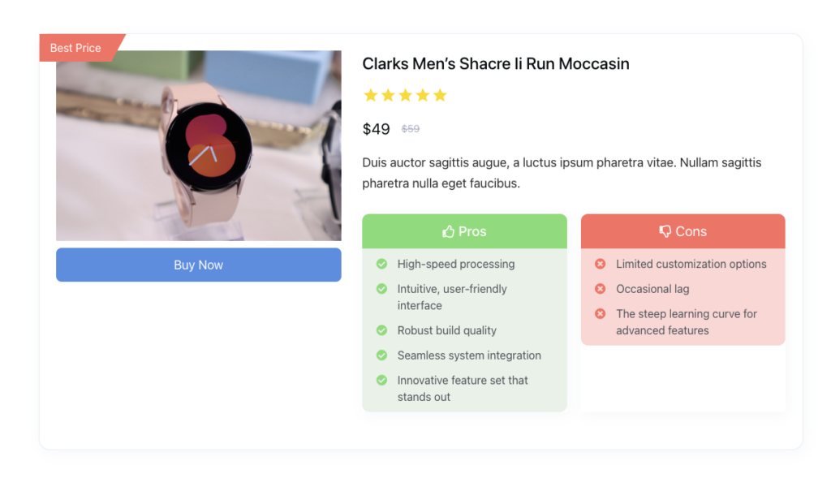Click the red X icon next to Occasional lag
Viewport: 831px width, 504px height.
tap(601, 289)
